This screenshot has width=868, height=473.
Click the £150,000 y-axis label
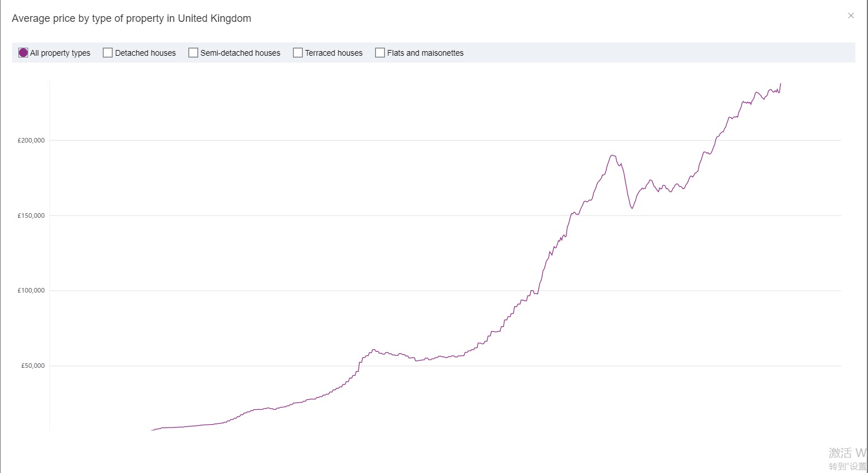tap(31, 216)
